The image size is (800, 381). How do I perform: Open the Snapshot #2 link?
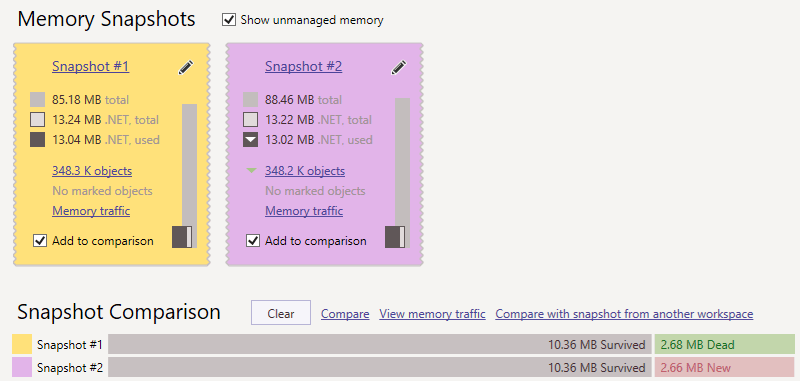click(303, 67)
